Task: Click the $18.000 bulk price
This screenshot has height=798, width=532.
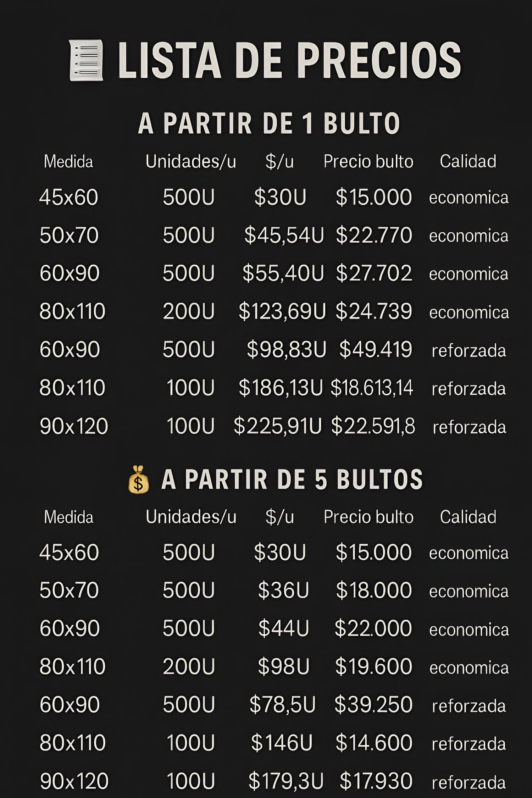Action: (x=374, y=591)
